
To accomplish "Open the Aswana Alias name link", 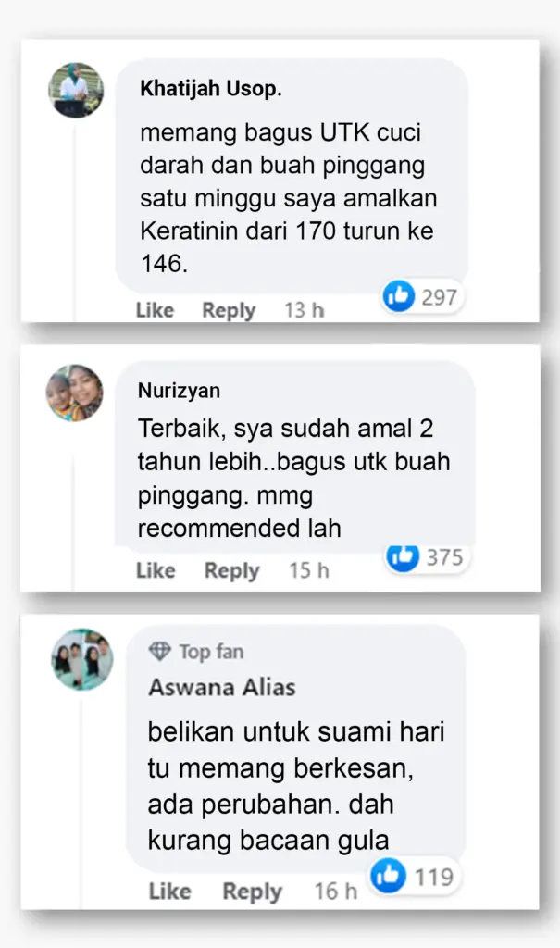I will (x=222, y=688).
